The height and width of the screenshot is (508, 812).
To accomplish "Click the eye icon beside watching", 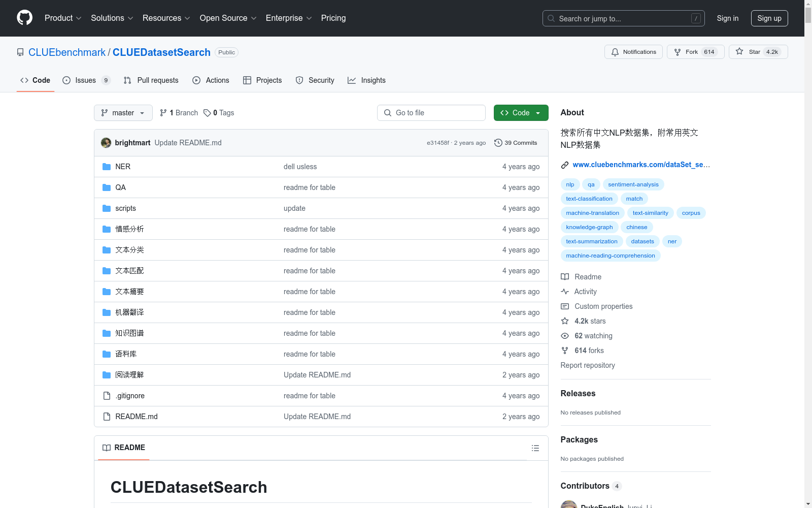I will [565, 336].
